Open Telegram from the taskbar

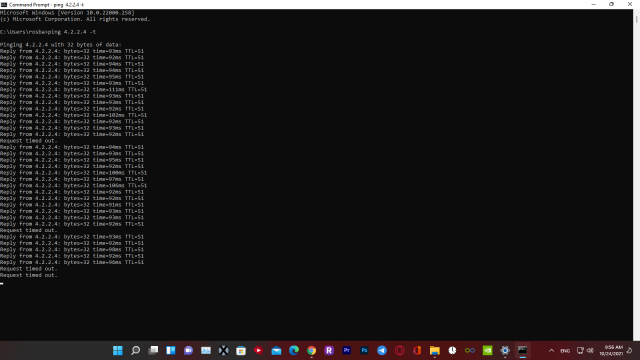[382, 350]
